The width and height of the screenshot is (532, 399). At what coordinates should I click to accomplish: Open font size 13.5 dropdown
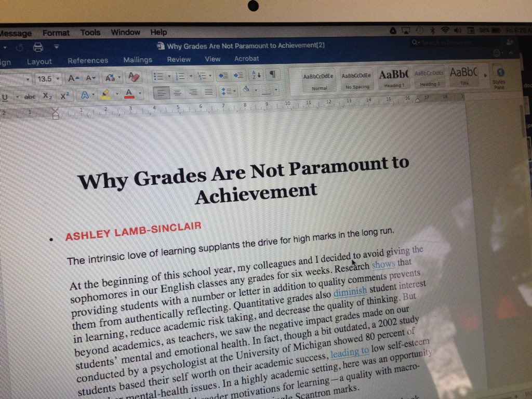click(58, 79)
